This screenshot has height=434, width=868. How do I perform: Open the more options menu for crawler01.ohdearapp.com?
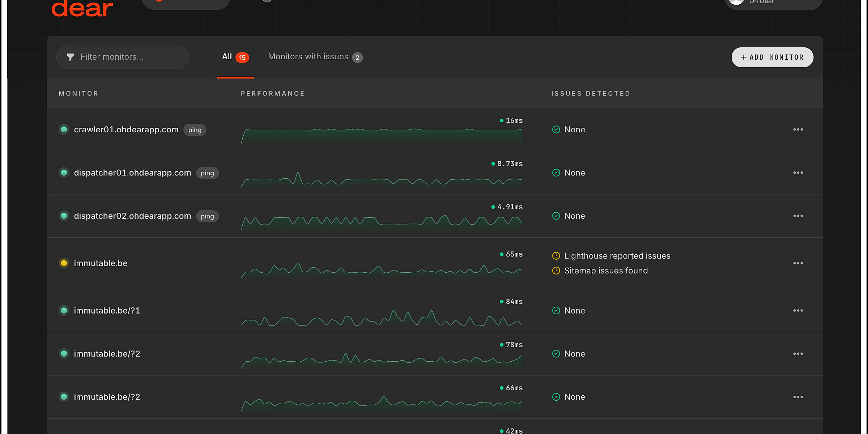click(798, 129)
